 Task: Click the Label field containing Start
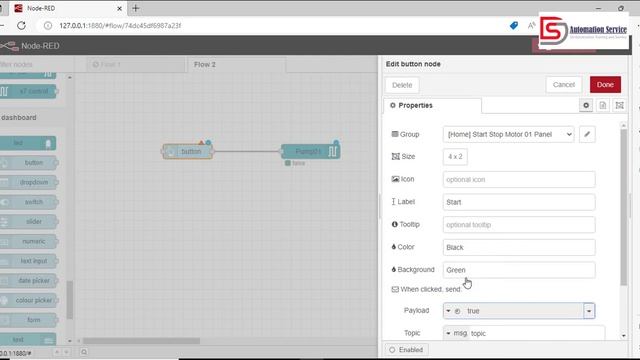(x=519, y=202)
